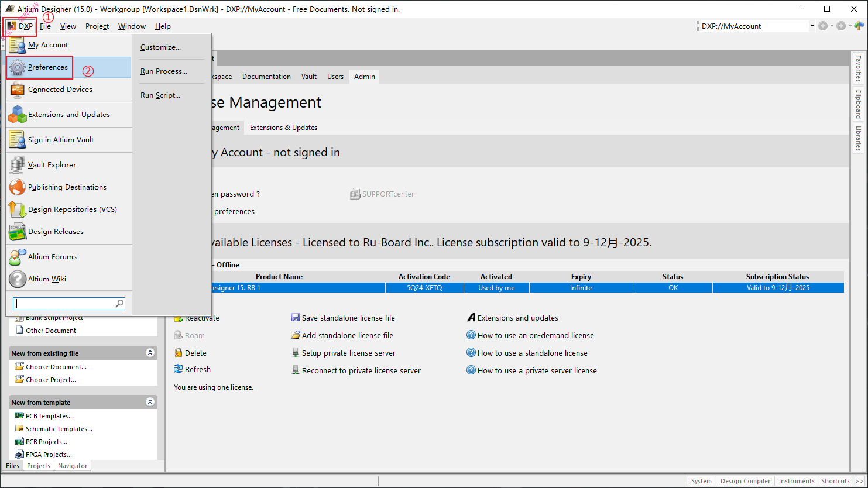Open dropdown of DXP://MyAccount address box
Screen dimensions: 868x488
point(812,26)
